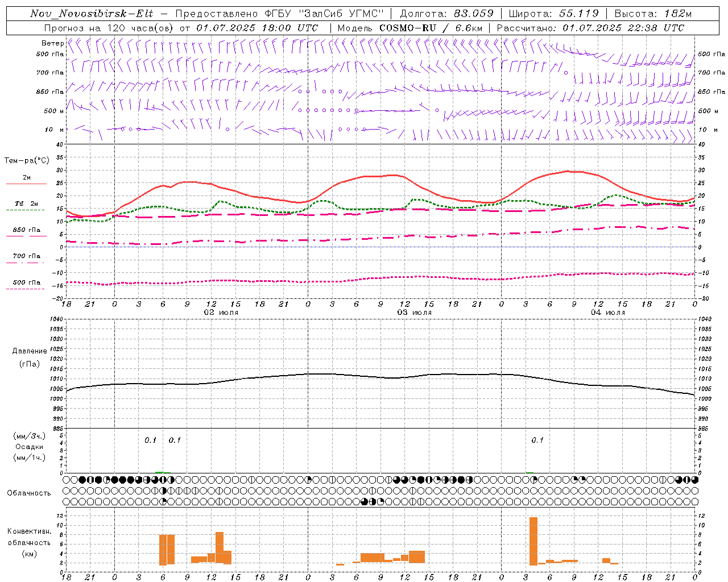
Task: Click the 03 июля date label
Action: pos(415,313)
